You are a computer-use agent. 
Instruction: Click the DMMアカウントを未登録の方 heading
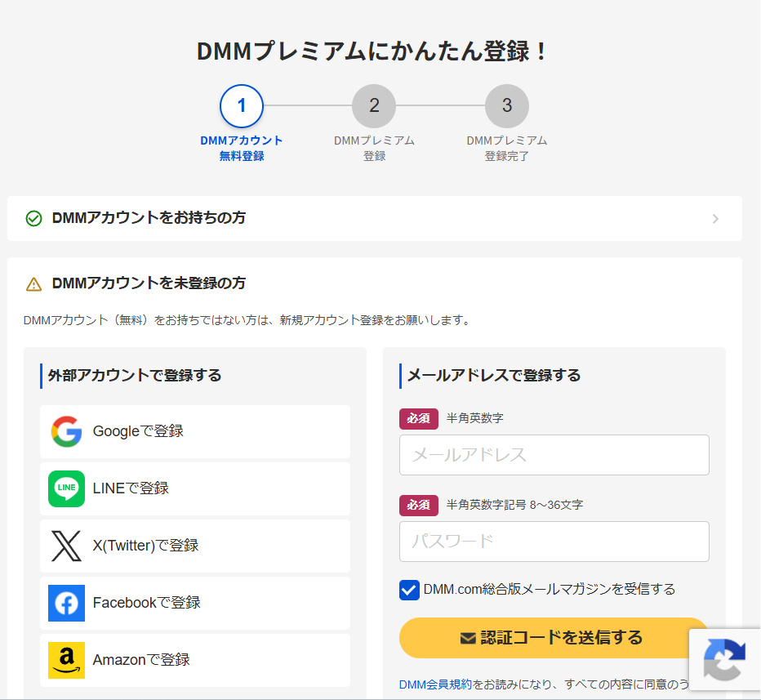tap(149, 283)
